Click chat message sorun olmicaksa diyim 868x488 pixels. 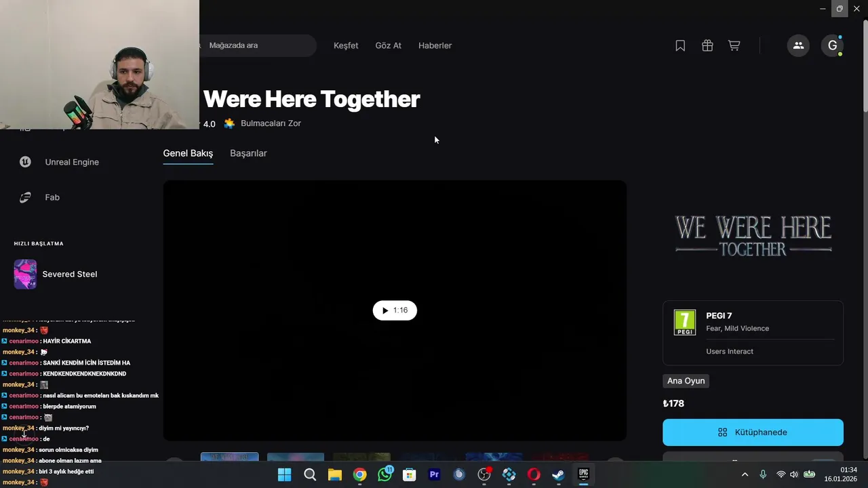coord(68,449)
